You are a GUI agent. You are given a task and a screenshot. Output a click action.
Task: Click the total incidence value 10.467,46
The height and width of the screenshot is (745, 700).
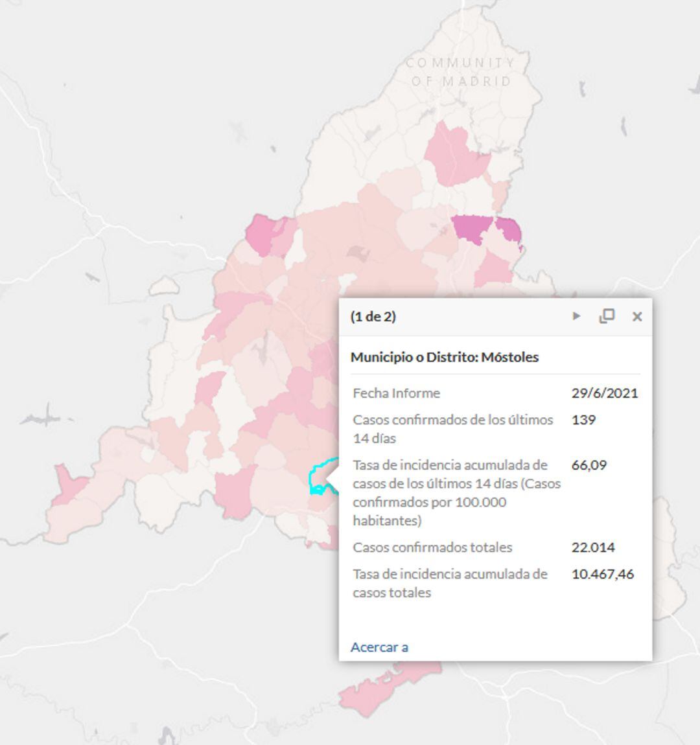(x=602, y=573)
